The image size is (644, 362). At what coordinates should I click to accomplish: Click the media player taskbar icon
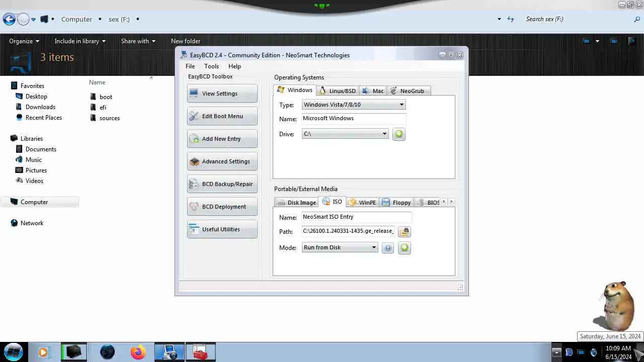pyautogui.click(x=43, y=352)
